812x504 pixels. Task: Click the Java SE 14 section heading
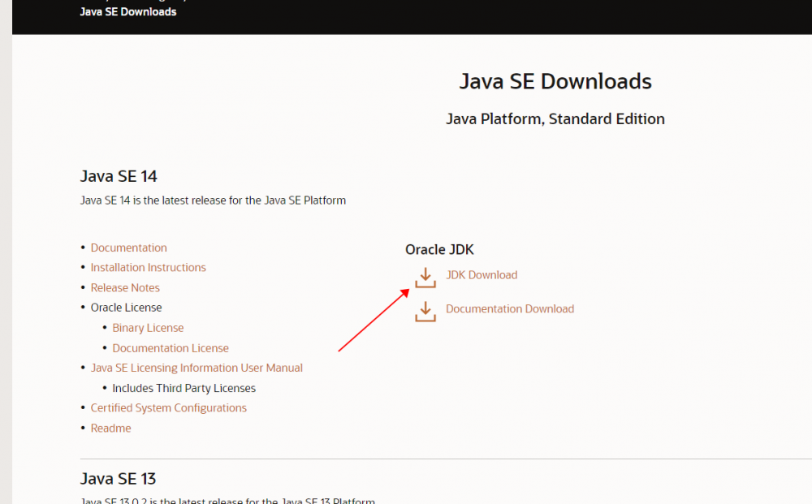pyautogui.click(x=119, y=177)
